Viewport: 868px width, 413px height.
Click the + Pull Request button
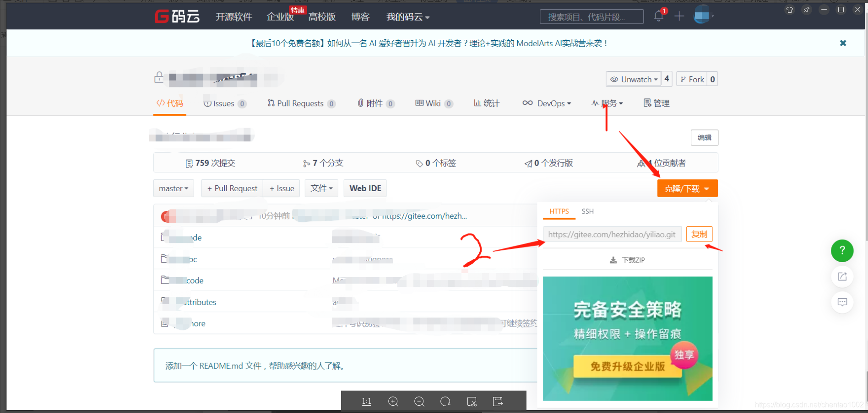(x=232, y=188)
